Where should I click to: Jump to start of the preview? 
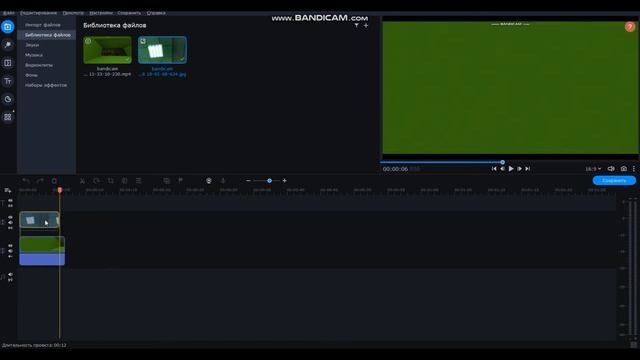494,169
